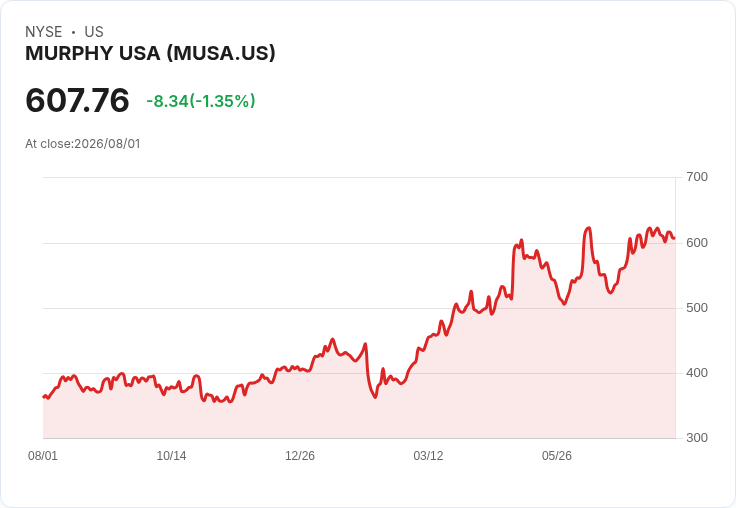This screenshot has height=508, width=736.
Task: Click the 12/26 x-axis date label
Action: pos(300,456)
